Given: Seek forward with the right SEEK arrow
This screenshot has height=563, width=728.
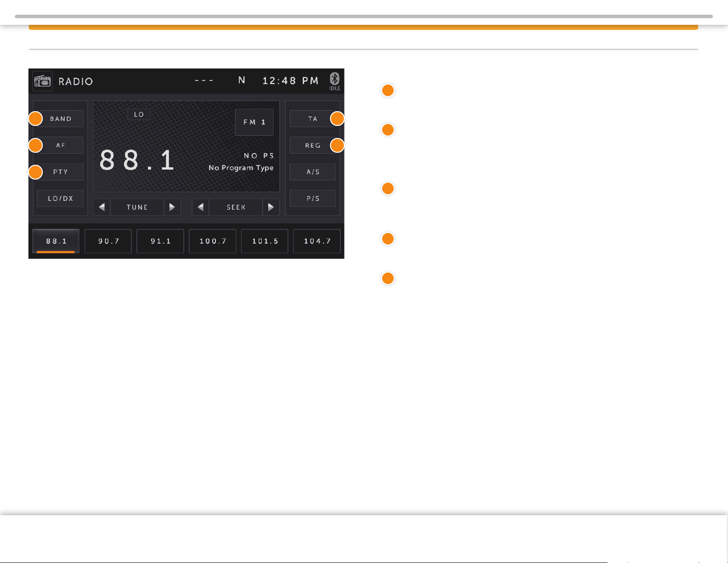Looking at the screenshot, I should (271, 207).
